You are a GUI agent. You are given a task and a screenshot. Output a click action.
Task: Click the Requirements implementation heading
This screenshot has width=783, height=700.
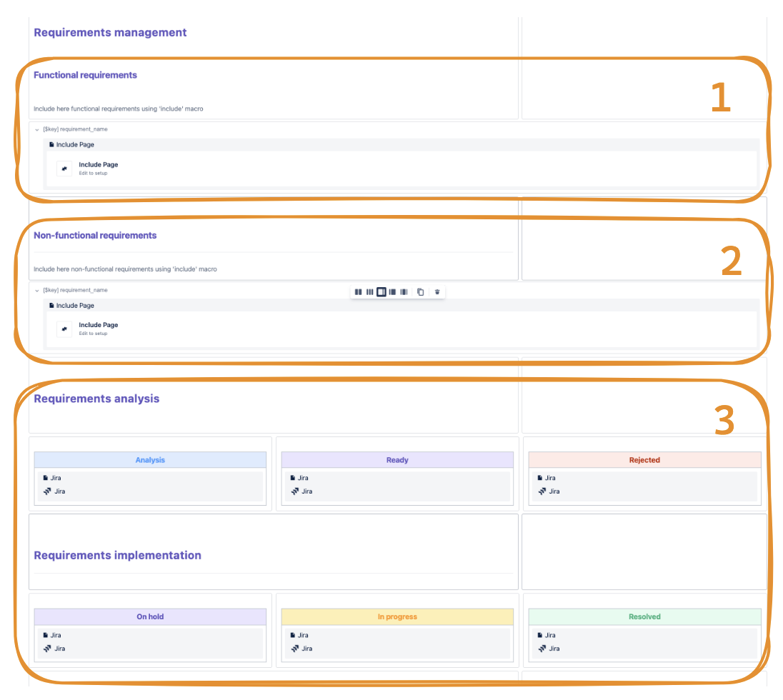pos(117,556)
